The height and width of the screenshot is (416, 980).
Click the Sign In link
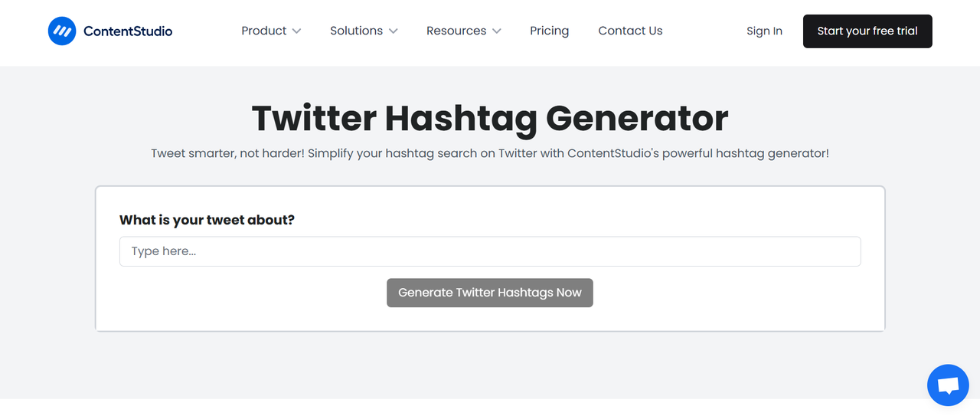(x=764, y=31)
